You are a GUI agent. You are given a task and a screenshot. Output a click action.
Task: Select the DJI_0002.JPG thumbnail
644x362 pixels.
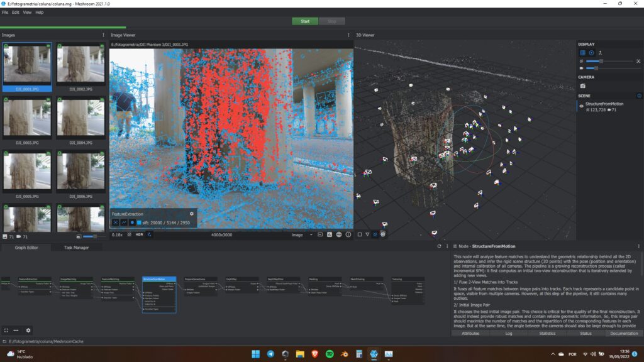coord(79,66)
